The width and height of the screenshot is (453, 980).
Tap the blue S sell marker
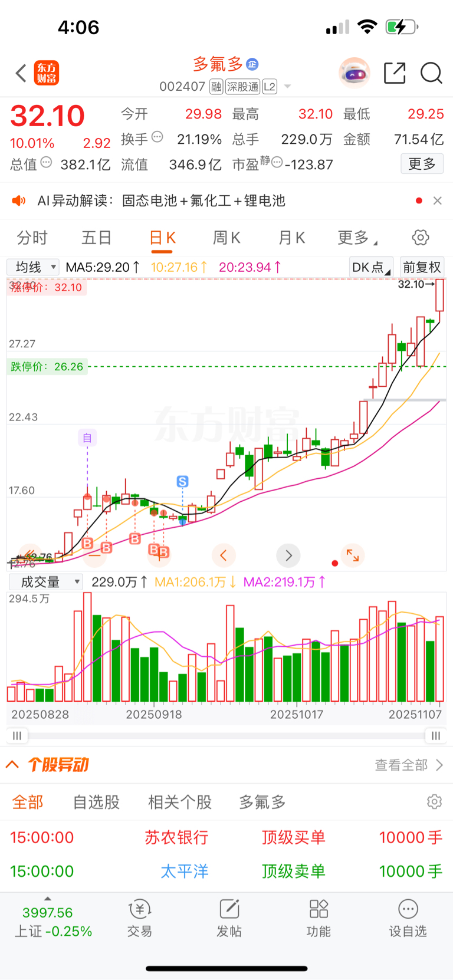(x=182, y=482)
